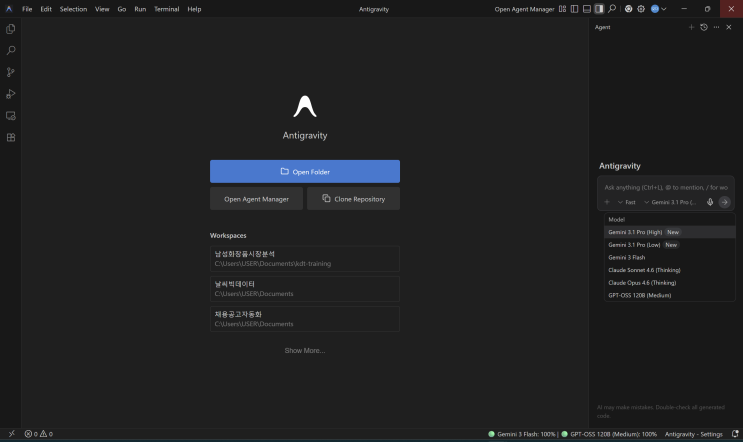Click the remote window icon in the status bar

(11, 433)
